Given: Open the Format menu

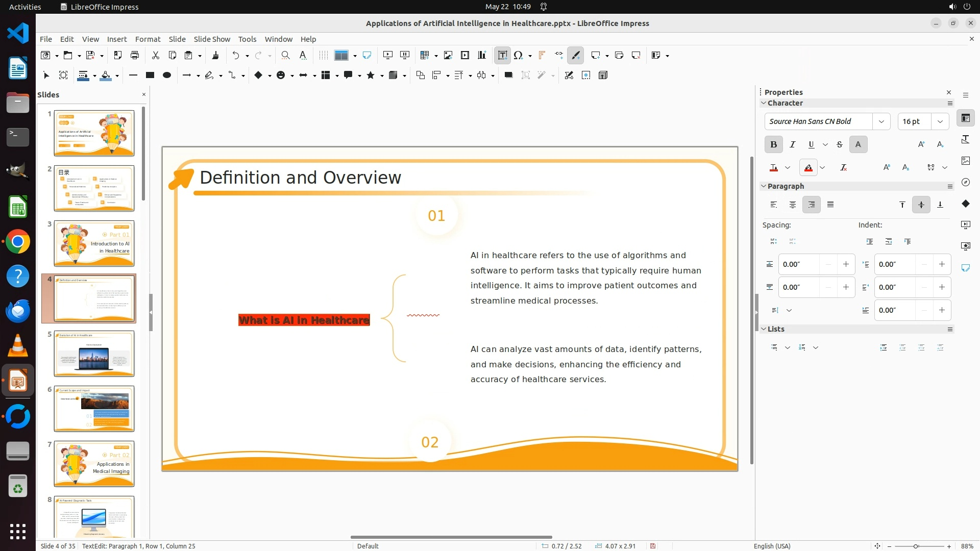Looking at the screenshot, I should tap(148, 39).
